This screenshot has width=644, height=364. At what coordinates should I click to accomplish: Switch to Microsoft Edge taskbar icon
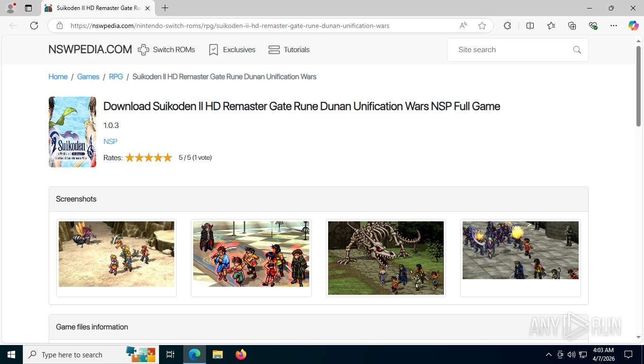click(x=195, y=355)
